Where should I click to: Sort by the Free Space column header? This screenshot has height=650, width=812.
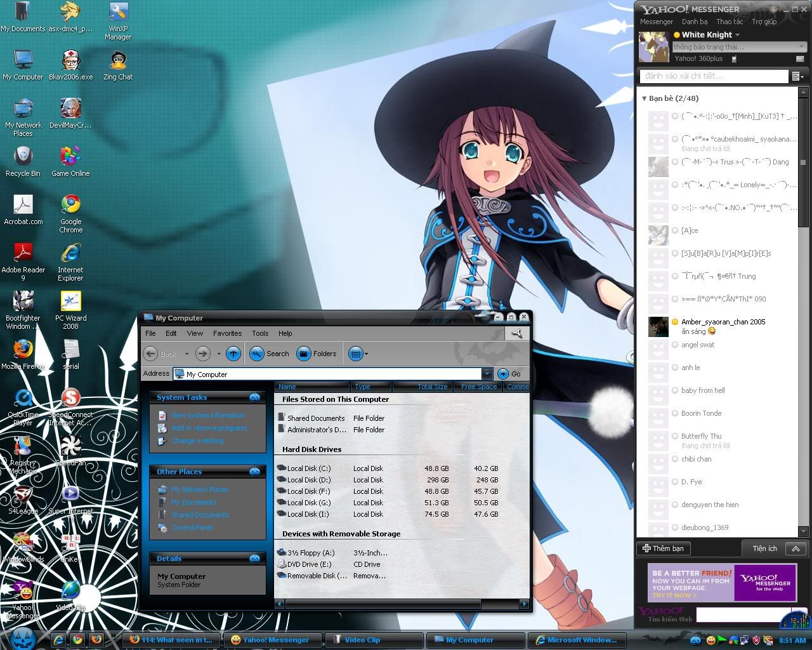[478, 387]
